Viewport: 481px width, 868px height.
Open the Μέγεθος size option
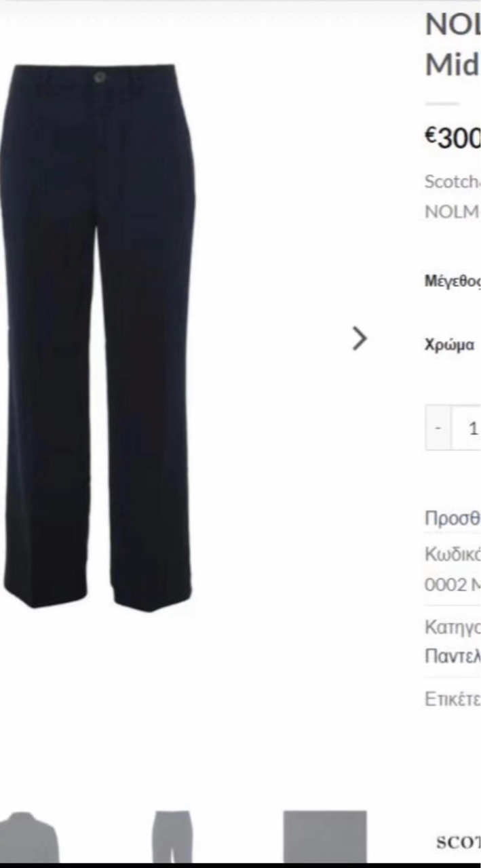click(x=453, y=281)
